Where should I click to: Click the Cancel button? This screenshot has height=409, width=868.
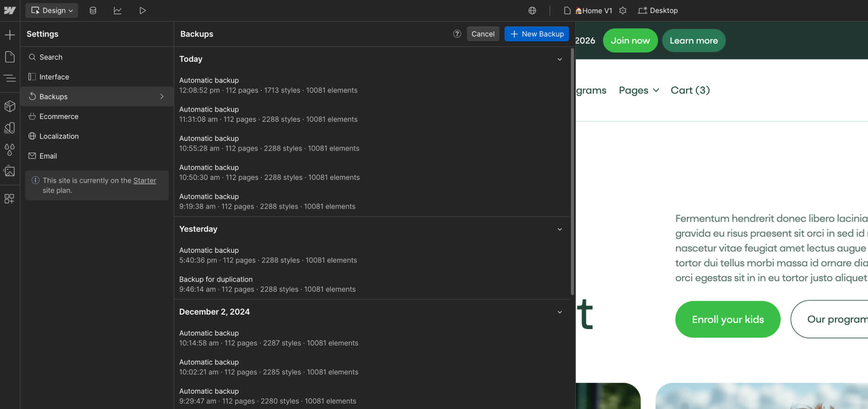pos(483,33)
